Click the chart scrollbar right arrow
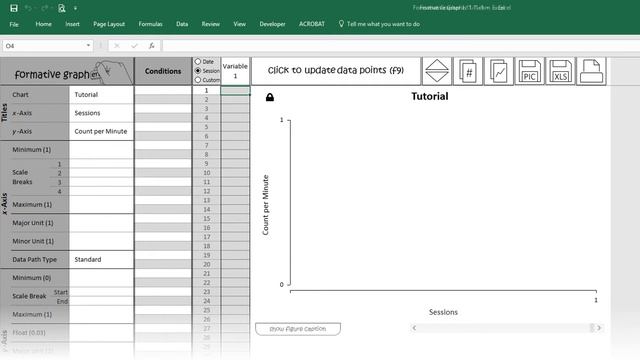The height and width of the screenshot is (360, 640). (x=599, y=328)
